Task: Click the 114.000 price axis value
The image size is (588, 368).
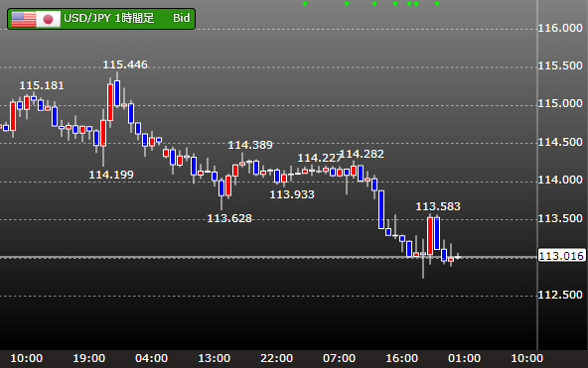Action: pyautogui.click(x=560, y=181)
